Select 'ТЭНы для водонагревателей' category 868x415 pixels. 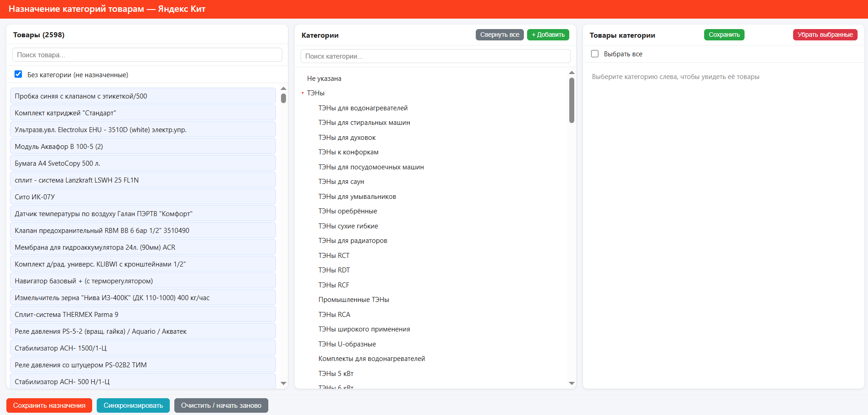pos(363,108)
